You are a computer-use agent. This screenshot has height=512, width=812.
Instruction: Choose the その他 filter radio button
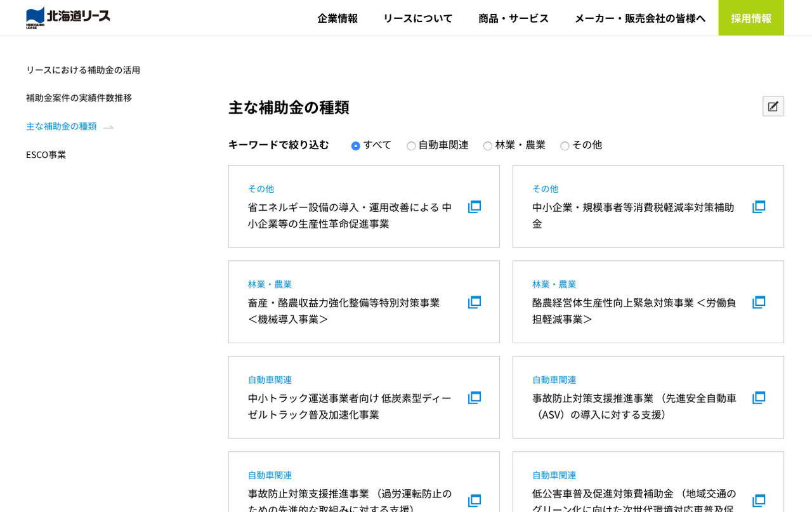[x=565, y=146]
